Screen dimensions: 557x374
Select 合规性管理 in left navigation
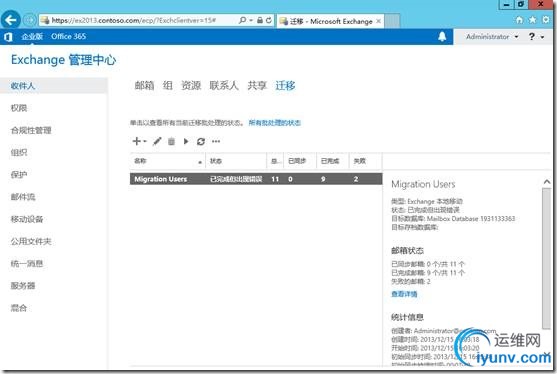pyautogui.click(x=31, y=130)
